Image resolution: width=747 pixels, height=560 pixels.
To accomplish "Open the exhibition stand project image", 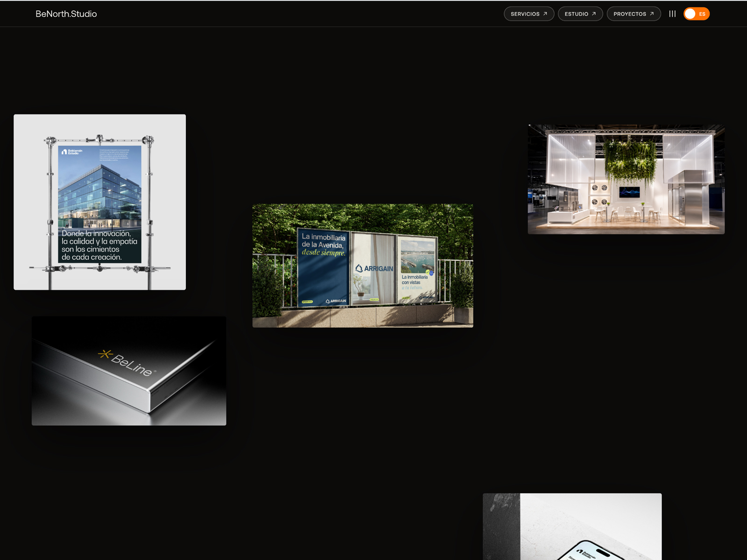I will [x=626, y=179].
